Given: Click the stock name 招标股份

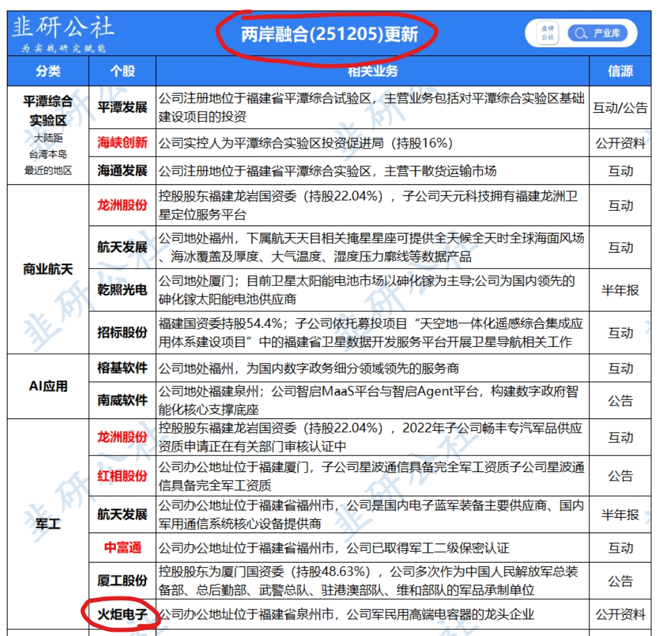Looking at the screenshot, I should tap(123, 332).
